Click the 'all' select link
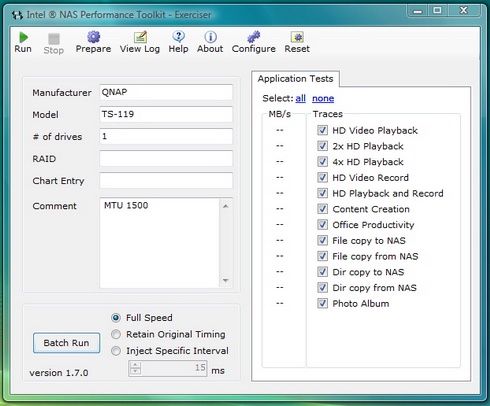The image size is (490, 406). pos(300,98)
